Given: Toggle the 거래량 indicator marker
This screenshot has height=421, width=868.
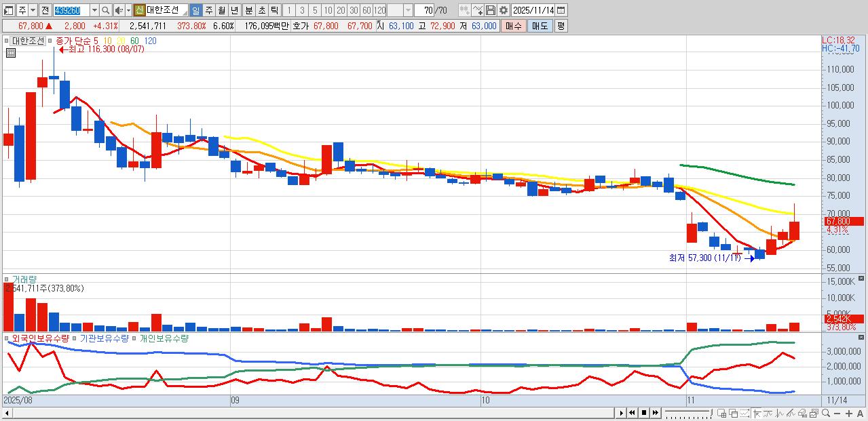Looking at the screenshot, I should pos(7,279).
